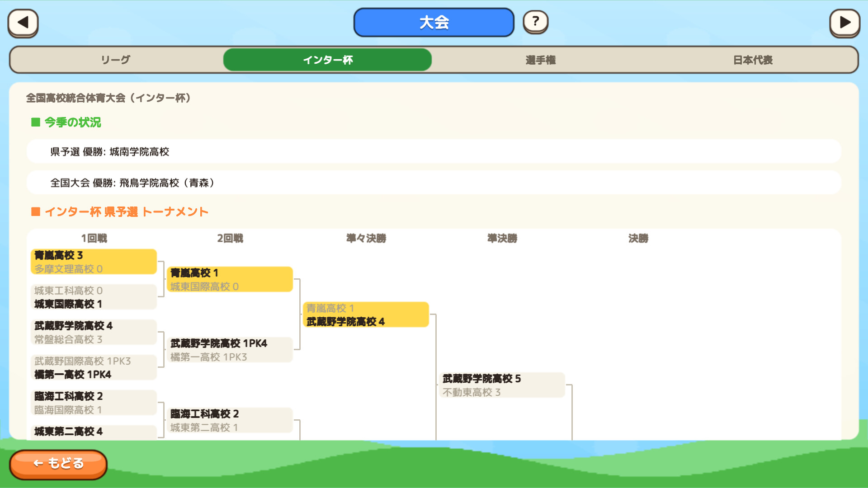Select the semifinal 武蔵野学院高校 5 match card

pos(502,385)
